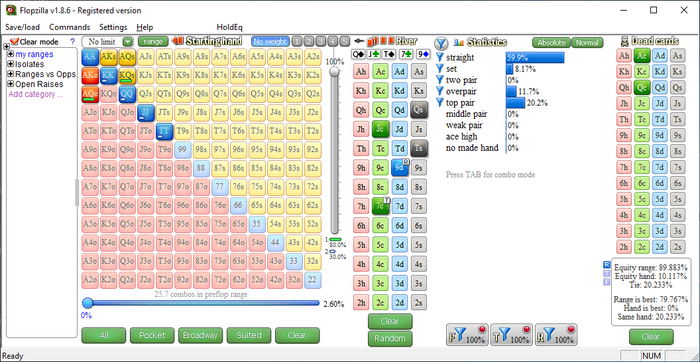The image size is (700, 362).
Task: Click the Clear mode checkmark icon
Action: pos(14,42)
